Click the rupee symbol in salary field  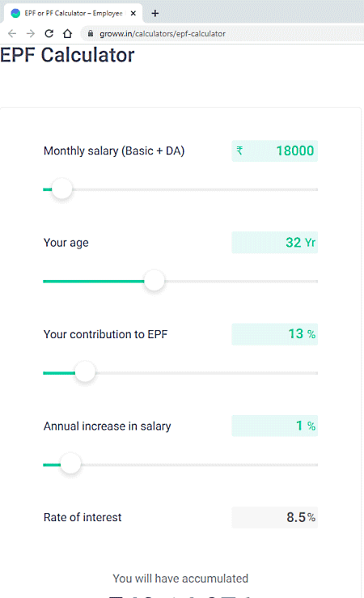(239, 151)
